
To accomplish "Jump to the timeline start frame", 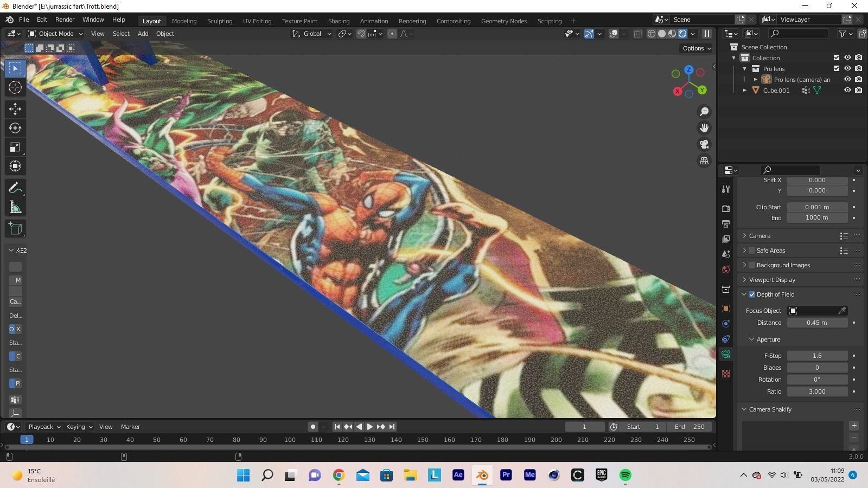I will point(337,427).
